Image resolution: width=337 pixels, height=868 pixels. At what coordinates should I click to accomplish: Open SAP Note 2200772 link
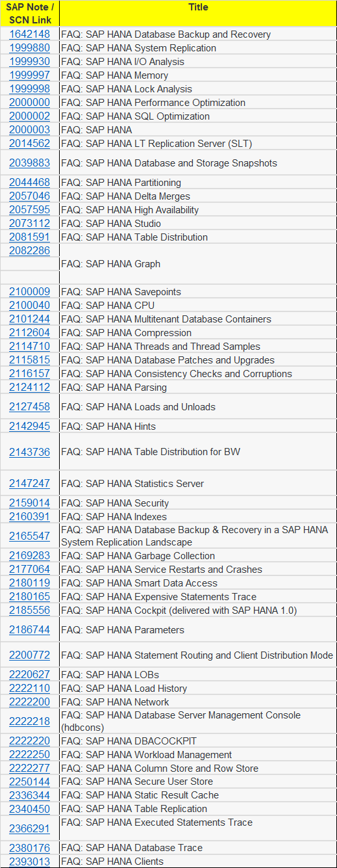coord(29,655)
